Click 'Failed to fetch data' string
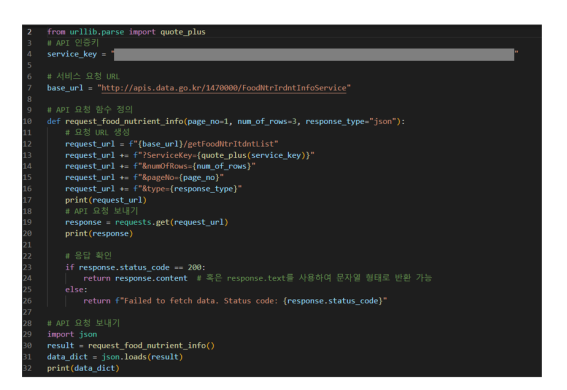 pos(169,301)
